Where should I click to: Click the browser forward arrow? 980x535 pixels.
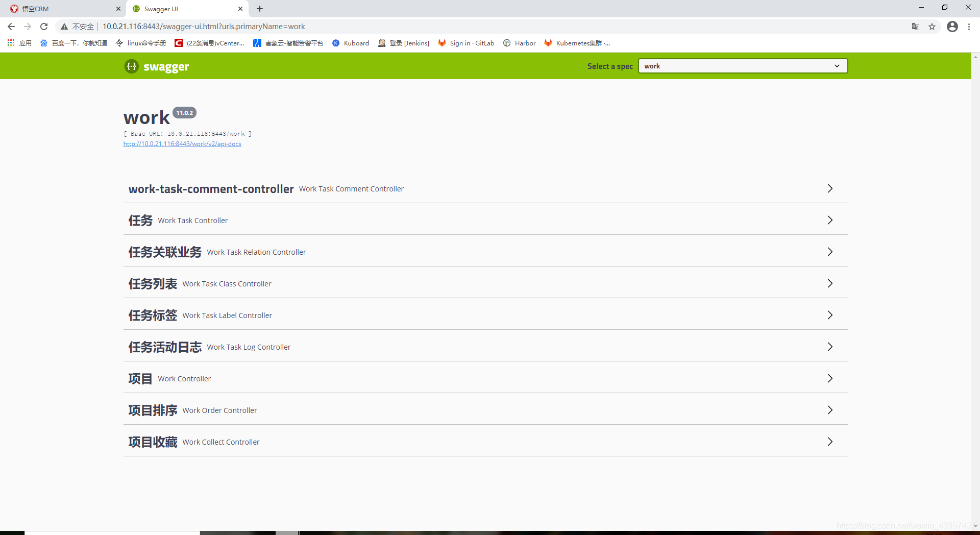click(x=28, y=27)
